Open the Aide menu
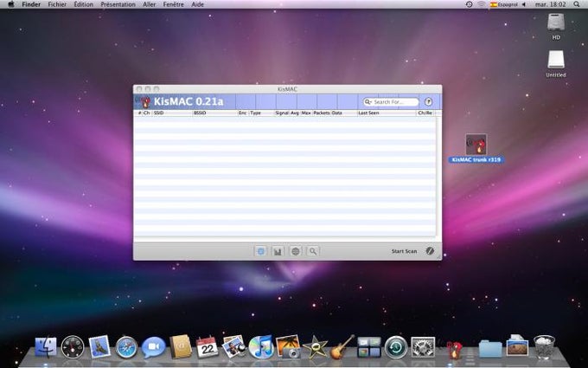This screenshot has width=588, height=368. (x=198, y=4)
